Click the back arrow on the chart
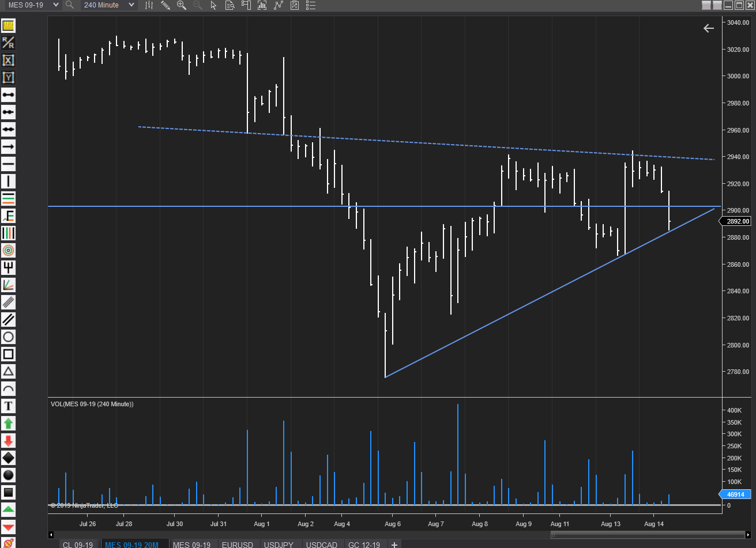The height and width of the screenshot is (548, 756). pos(709,28)
